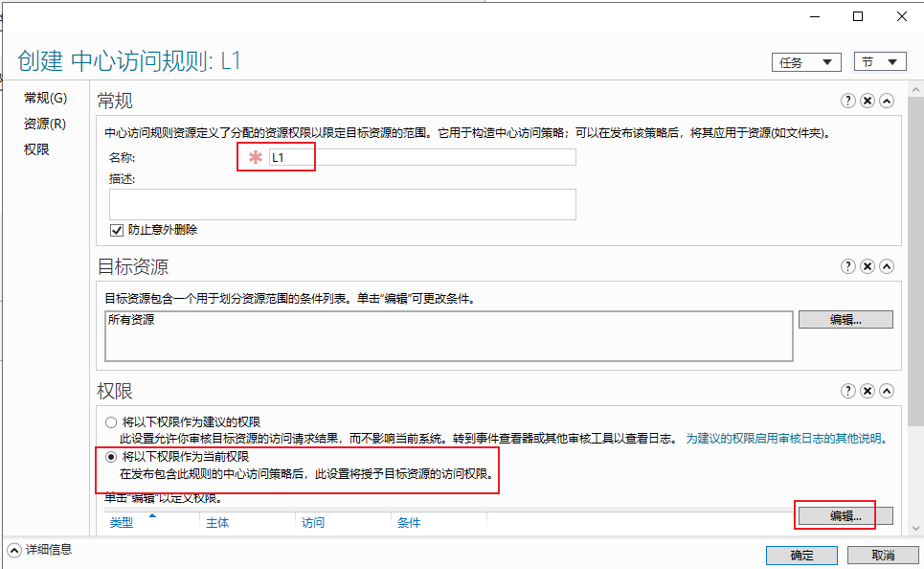Click 编辑 button for target resources
Screen dimensions: 924x569
(845, 320)
